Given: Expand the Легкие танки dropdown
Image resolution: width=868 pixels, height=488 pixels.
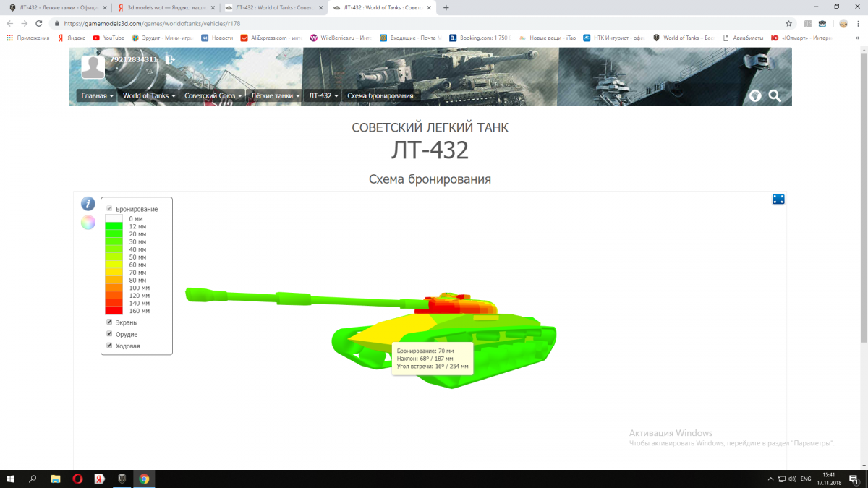Looking at the screenshot, I should (x=274, y=95).
